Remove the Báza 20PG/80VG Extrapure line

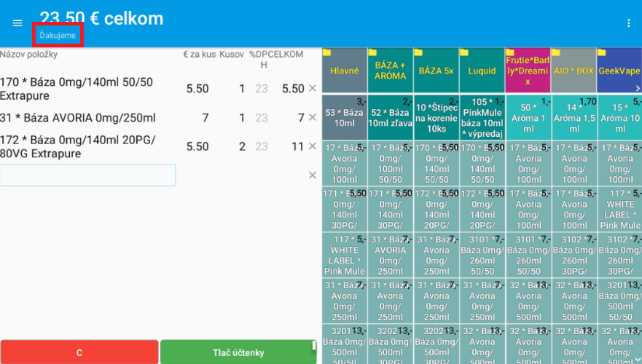point(313,146)
